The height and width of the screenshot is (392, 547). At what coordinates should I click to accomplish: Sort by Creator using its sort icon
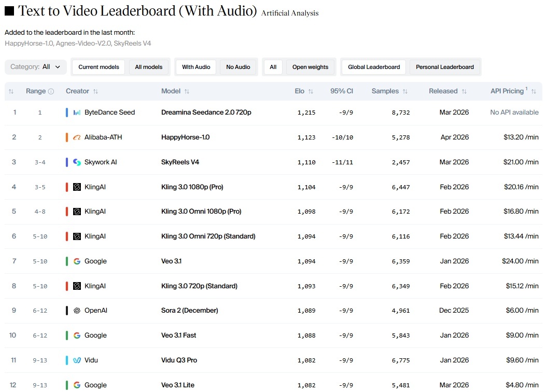[x=95, y=91]
